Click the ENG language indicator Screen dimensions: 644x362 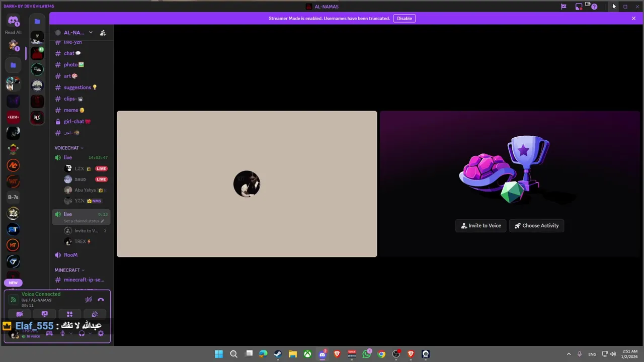point(592,354)
